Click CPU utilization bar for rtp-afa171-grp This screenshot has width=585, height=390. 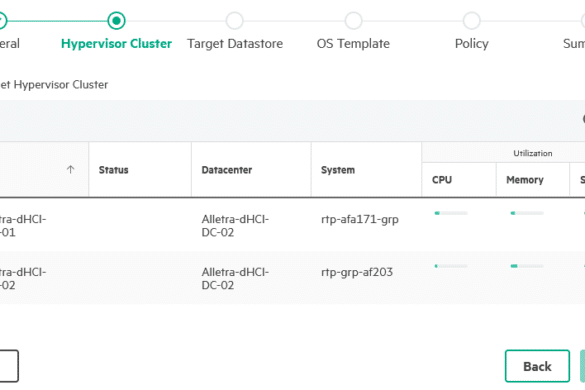pos(451,213)
